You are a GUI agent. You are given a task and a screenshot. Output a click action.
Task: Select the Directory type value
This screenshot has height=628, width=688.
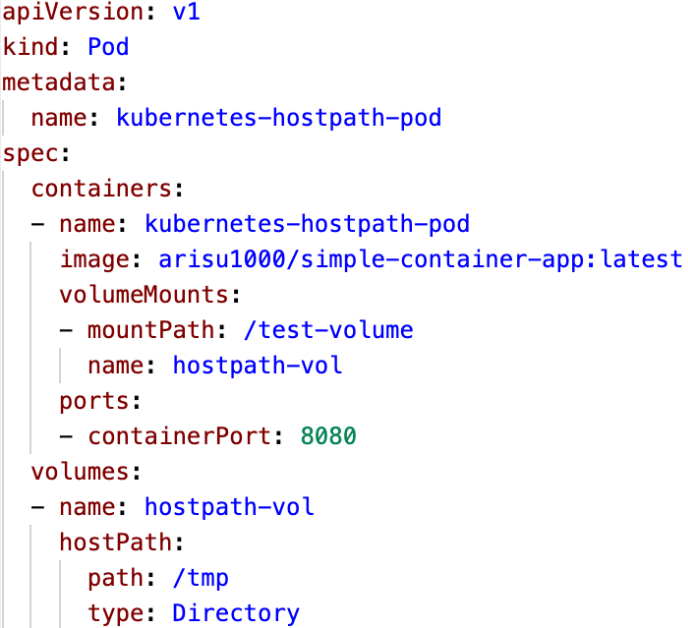236,614
